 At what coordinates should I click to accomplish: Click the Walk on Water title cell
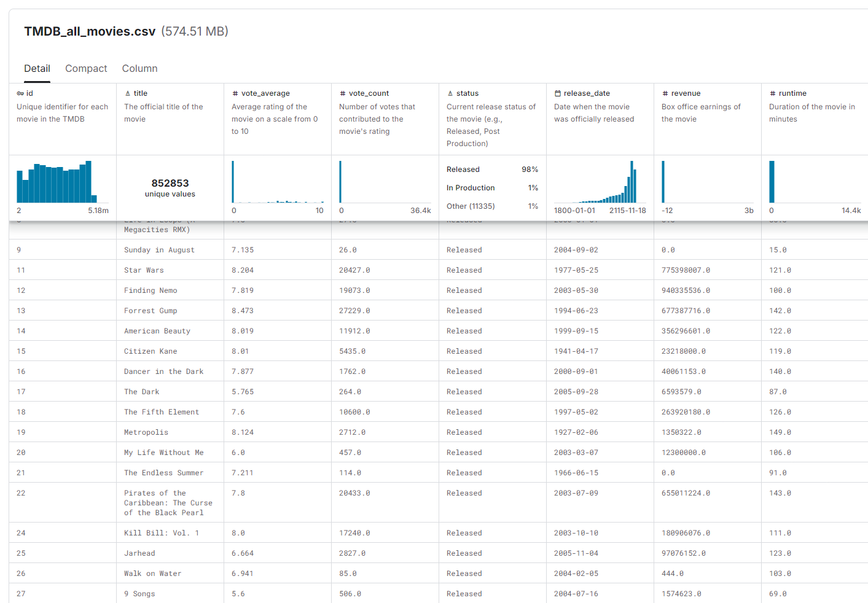(x=152, y=574)
